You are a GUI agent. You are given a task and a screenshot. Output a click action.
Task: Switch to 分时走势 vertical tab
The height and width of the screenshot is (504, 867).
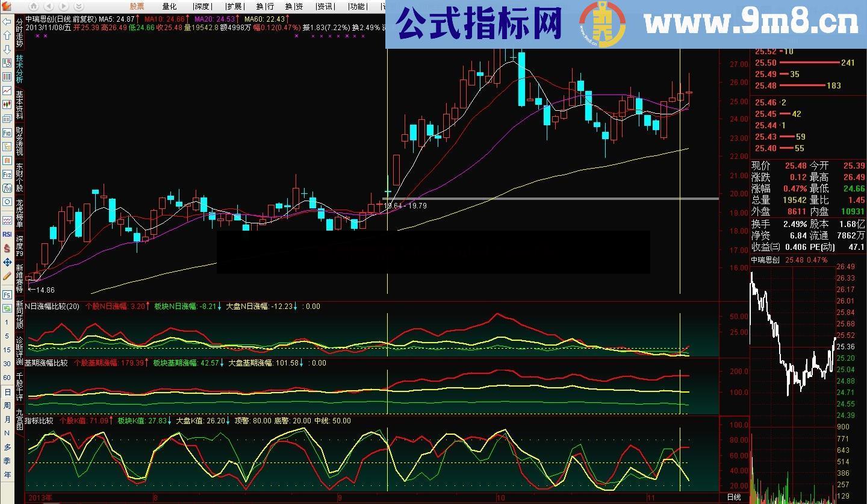19,33
